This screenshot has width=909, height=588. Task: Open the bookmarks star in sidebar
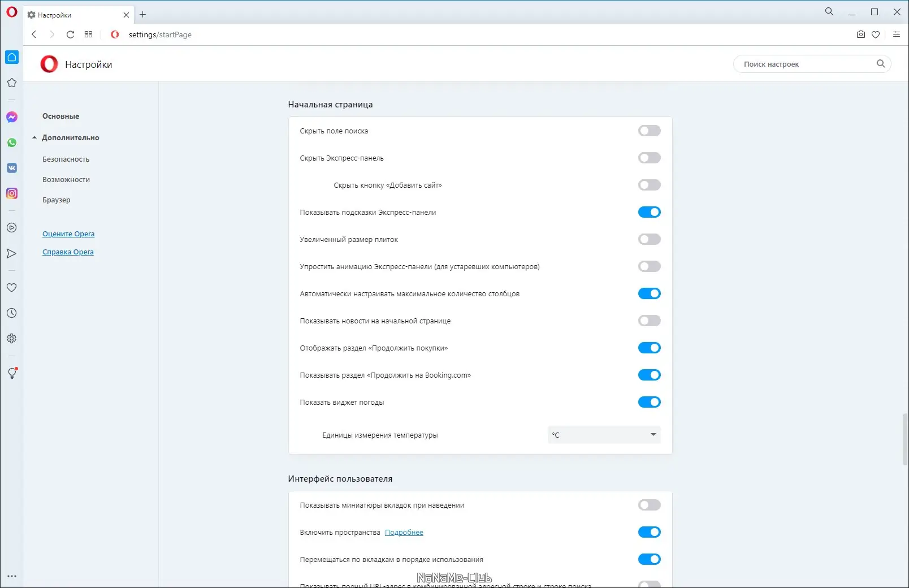12,83
